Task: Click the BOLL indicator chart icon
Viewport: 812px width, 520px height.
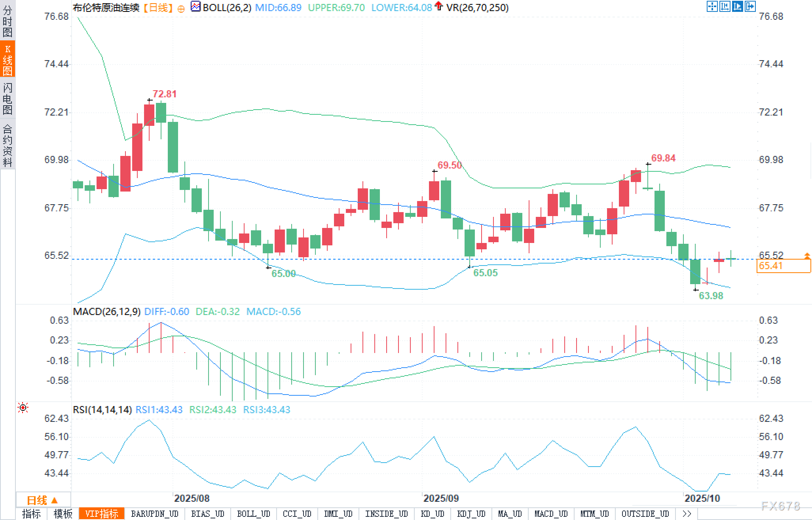Action: tap(195, 7)
